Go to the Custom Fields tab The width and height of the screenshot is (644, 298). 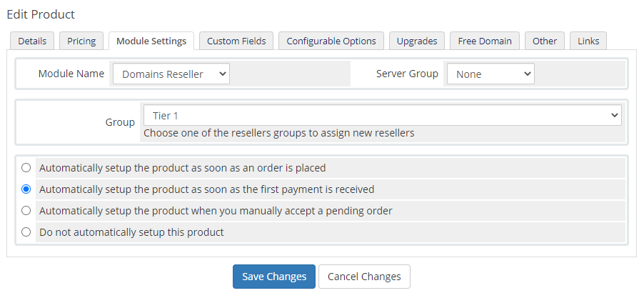coord(236,41)
